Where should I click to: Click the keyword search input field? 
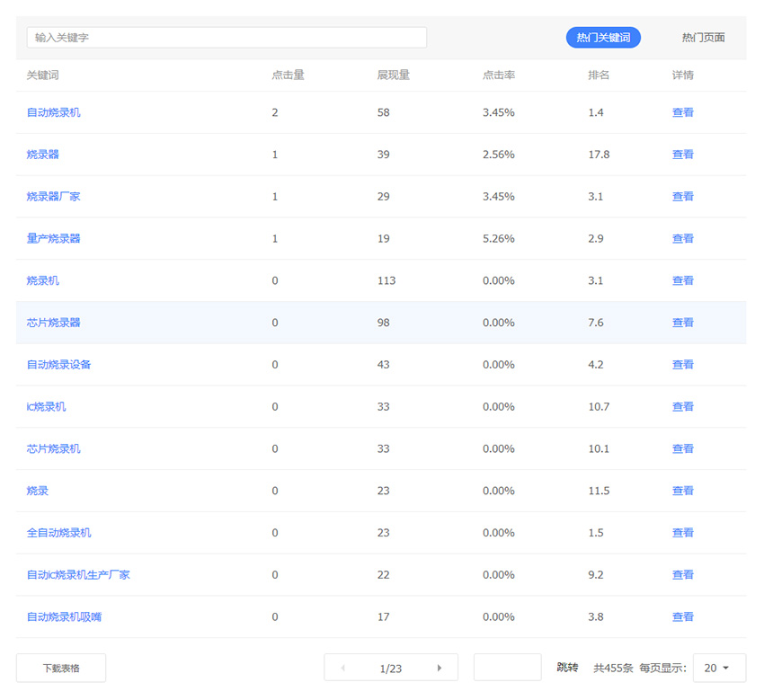pyautogui.click(x=227, y=38)
